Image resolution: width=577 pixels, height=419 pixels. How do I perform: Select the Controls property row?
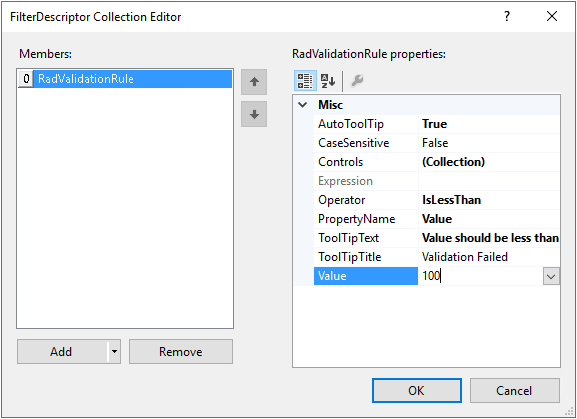pyautogui.click(x=436, y=162)
